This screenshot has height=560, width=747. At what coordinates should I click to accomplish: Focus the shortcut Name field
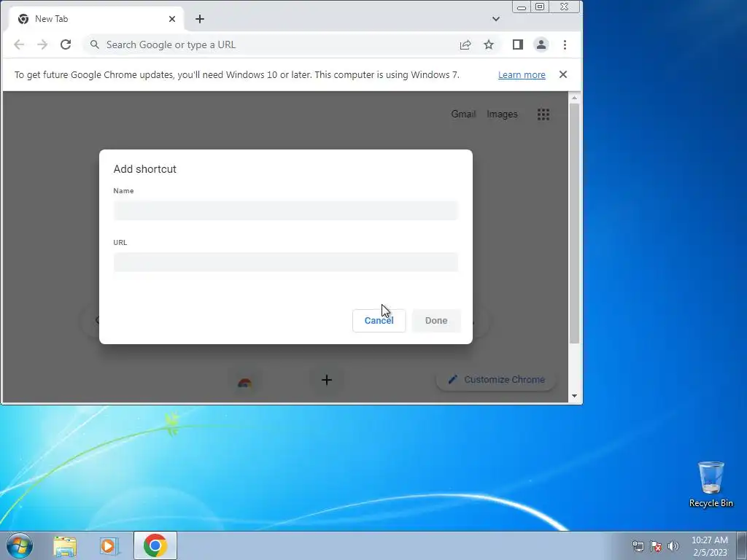[x=286, y=211]
